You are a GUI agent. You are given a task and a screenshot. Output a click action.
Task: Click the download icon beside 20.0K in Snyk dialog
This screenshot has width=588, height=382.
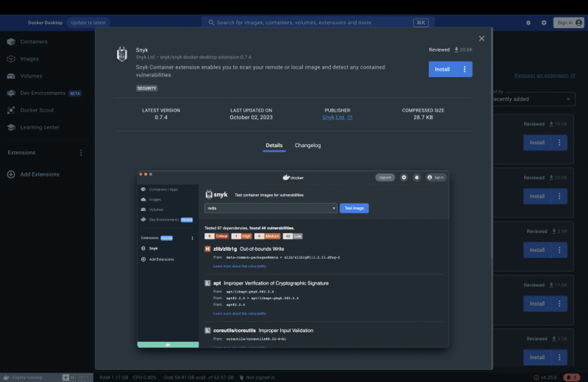[x=456, y=50]
